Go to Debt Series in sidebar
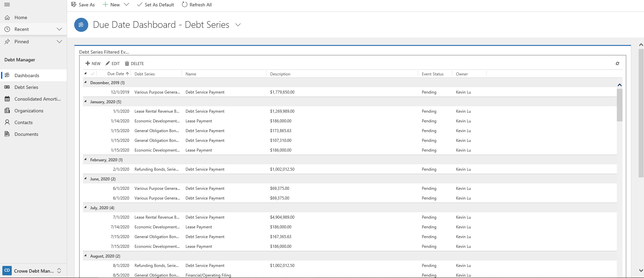 point(26,87)
